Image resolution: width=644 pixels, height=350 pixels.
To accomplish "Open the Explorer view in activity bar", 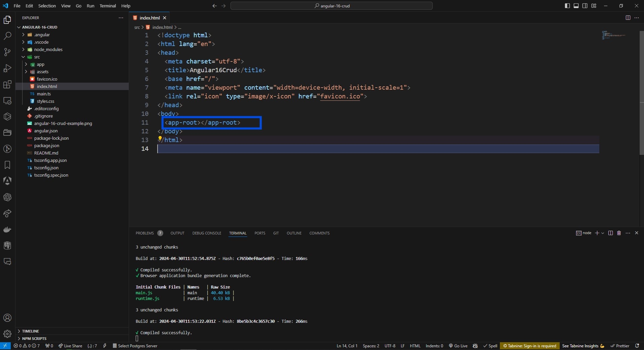I will pos(7,20).
